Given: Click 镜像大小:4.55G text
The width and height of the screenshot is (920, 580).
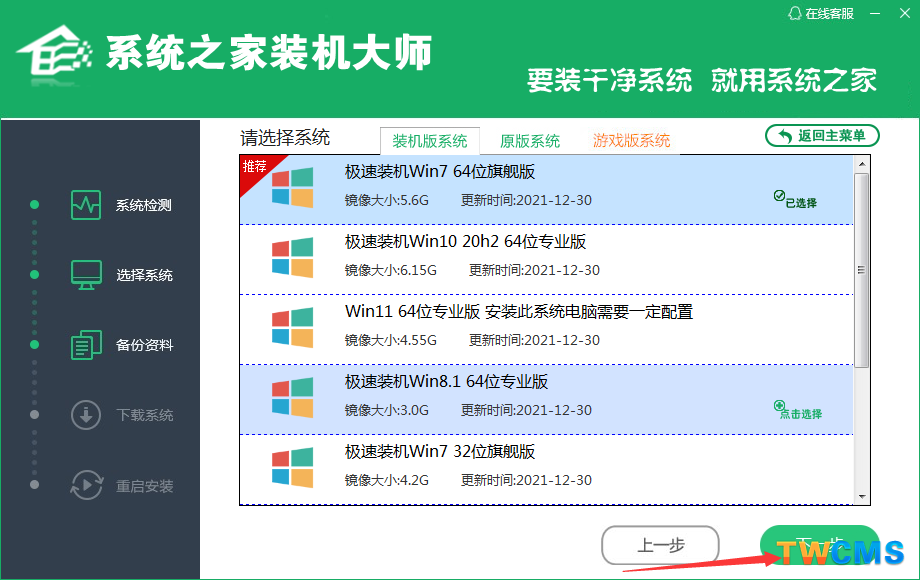Looking at the screenshot, I should [x=391, y=340].
